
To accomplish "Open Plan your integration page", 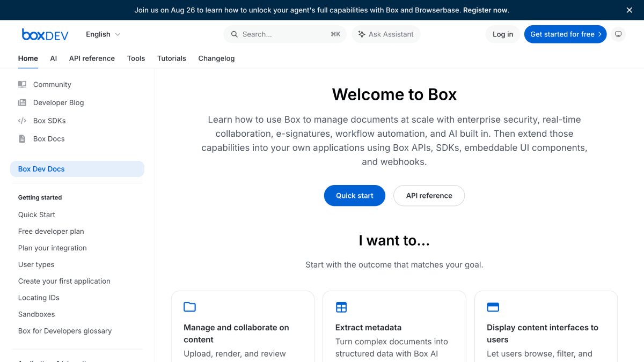I will click(x=53, y=248).
